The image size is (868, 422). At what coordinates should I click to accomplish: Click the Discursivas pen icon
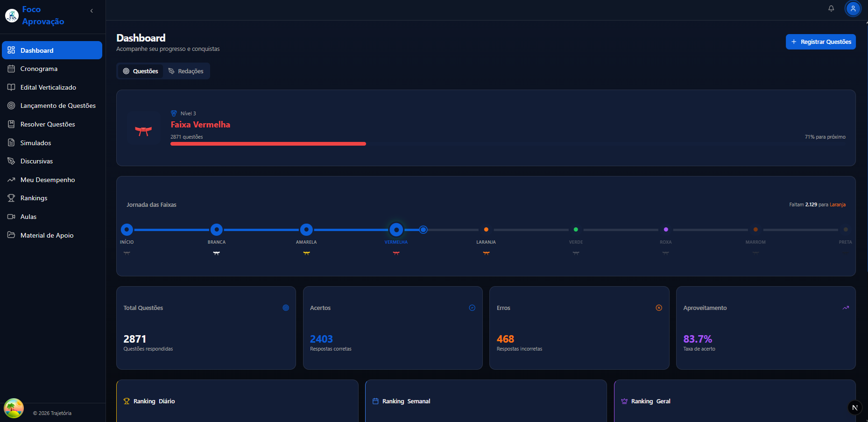pos(11,161)
